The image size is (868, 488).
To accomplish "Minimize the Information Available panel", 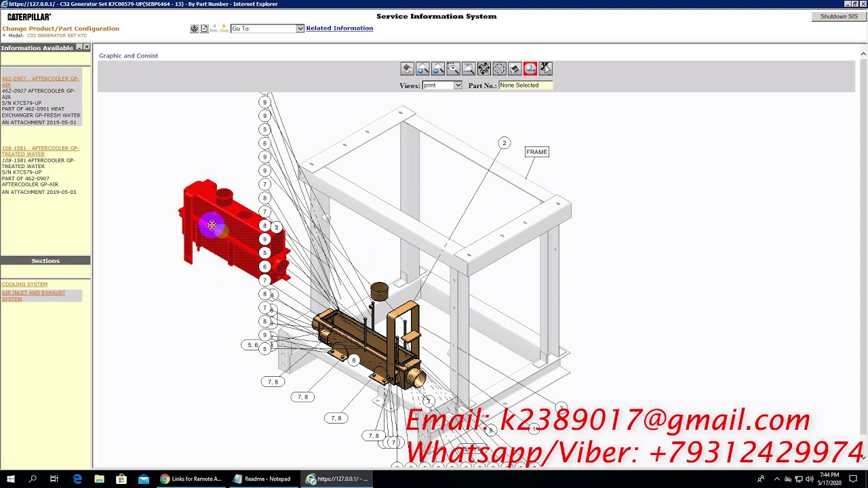I will [x=79, y=47].
